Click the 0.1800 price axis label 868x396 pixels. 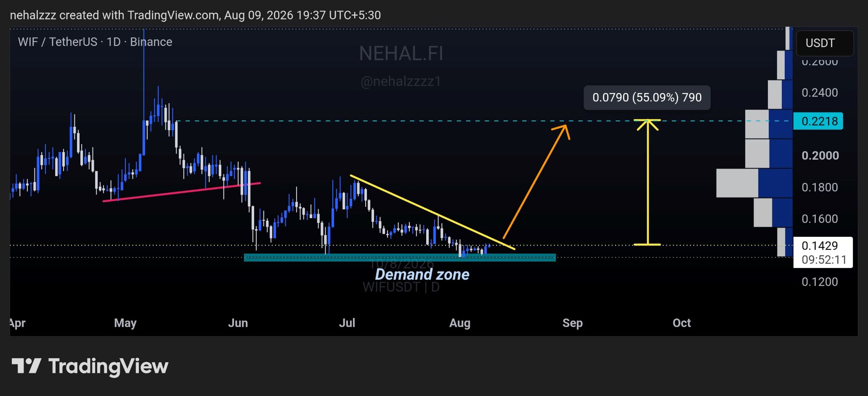tap(820, 187)
